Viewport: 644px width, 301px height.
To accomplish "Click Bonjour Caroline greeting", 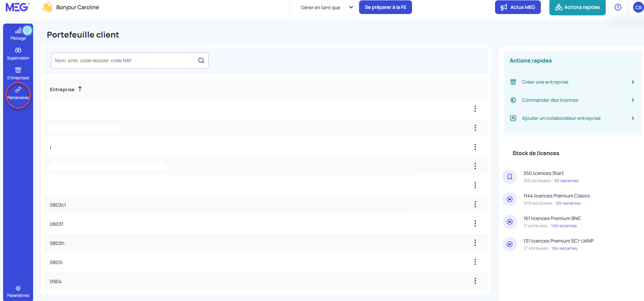I will coord(78,7).
